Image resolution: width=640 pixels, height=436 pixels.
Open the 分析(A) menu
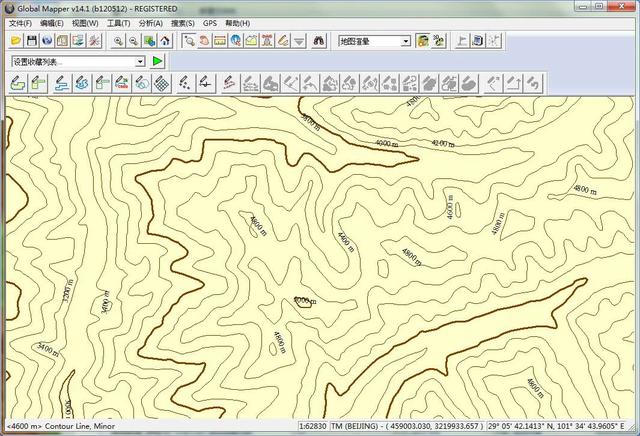point(151,23)
